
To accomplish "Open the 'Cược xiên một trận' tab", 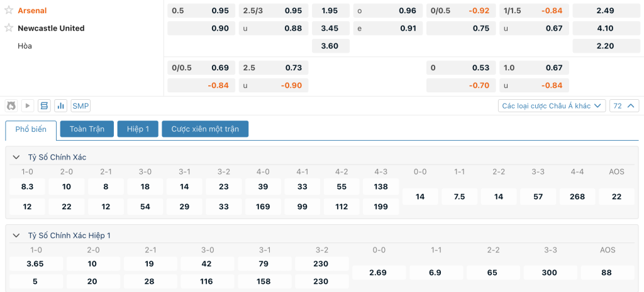I will pyautogui.click(x=205, y=129).
